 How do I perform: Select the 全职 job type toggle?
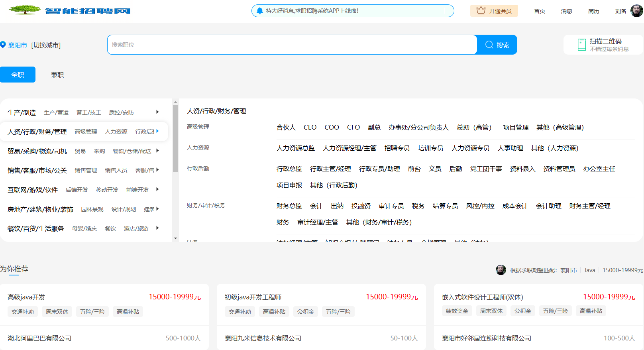[18, 75]
